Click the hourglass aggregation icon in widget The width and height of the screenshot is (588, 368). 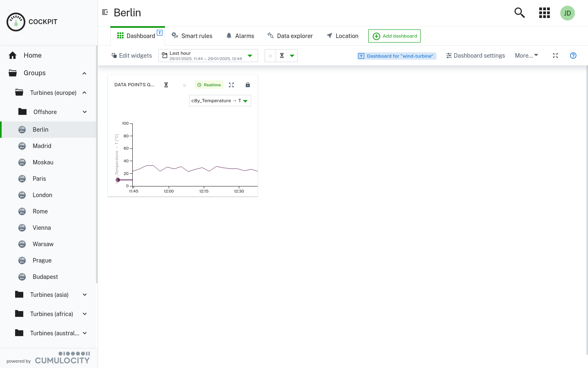pyautogui.click(x=166, y=85)
